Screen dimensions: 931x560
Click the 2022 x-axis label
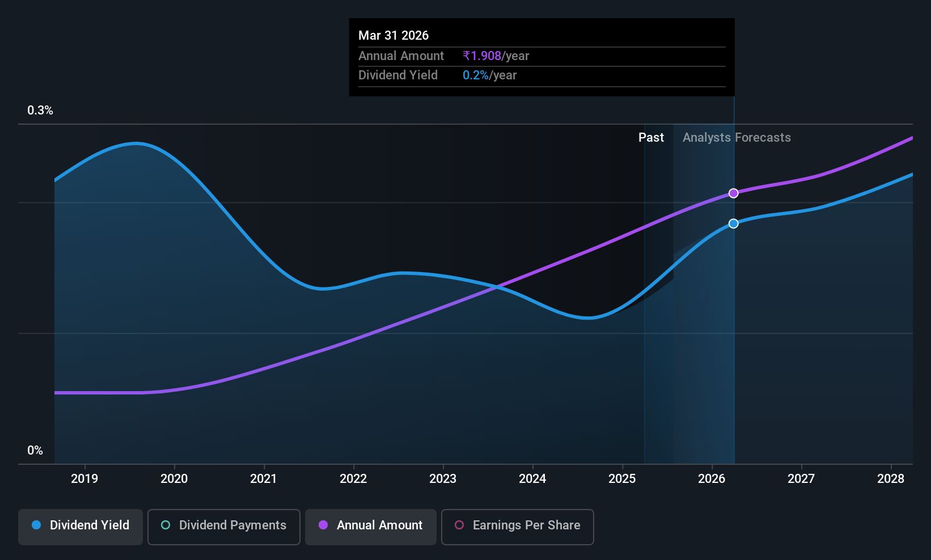point(353,479)
